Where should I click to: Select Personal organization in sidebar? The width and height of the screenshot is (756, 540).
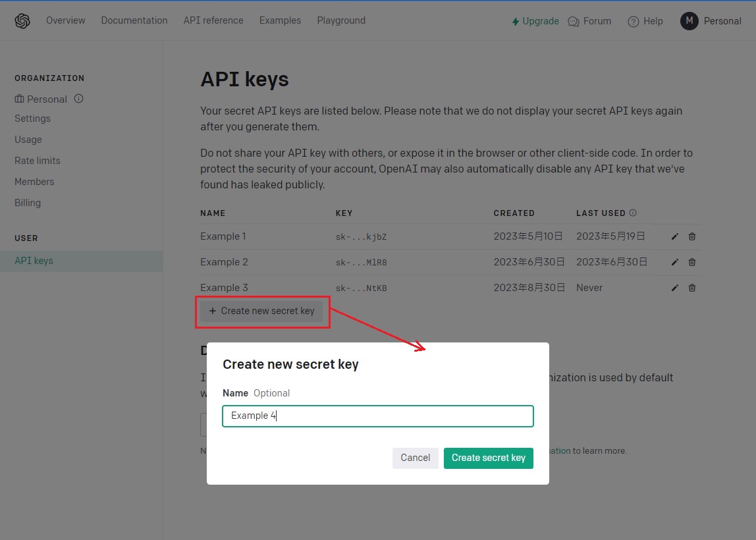tap(47, 99)
